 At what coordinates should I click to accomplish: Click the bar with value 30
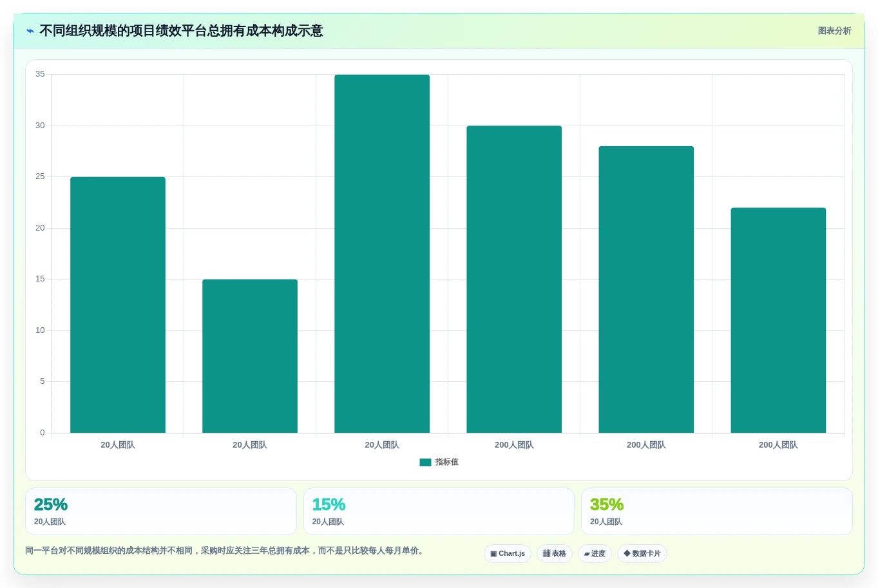[x=514, y=280]
